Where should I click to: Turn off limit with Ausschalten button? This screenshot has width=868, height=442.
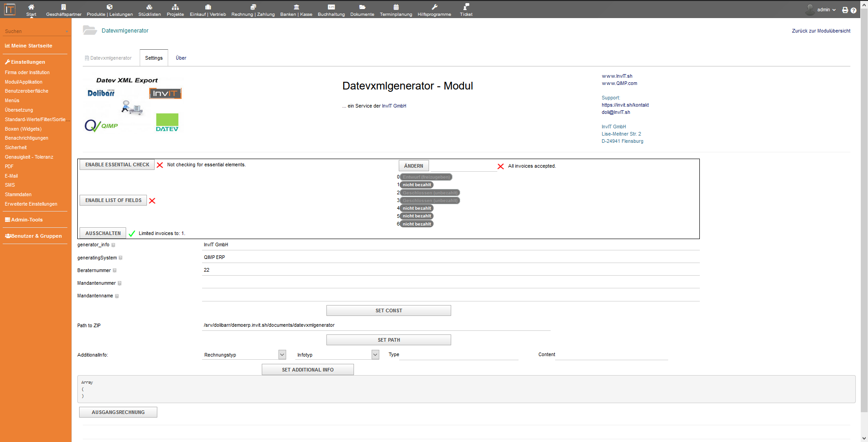103,234
